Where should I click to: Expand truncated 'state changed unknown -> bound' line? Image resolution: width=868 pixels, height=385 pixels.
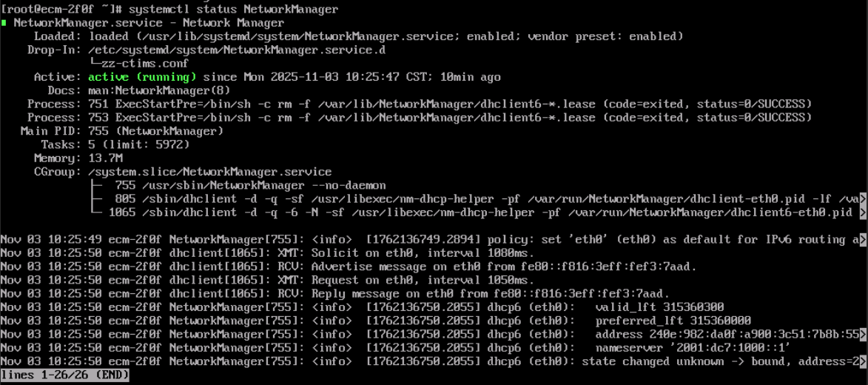tap(863, 361)
